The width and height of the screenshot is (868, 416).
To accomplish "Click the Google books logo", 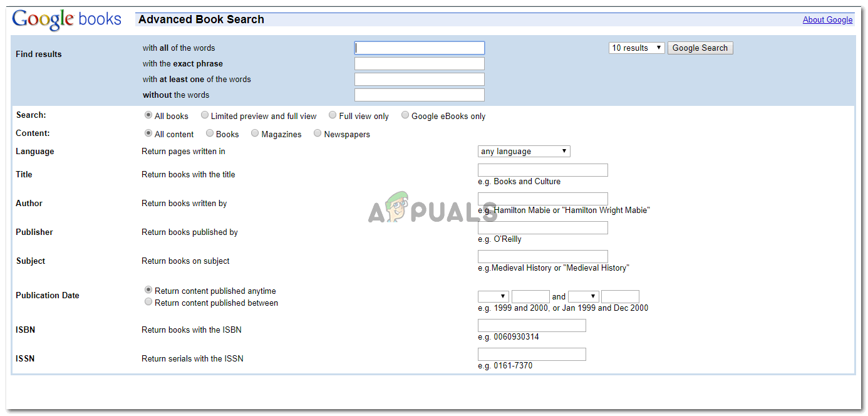I will point(66,19).
